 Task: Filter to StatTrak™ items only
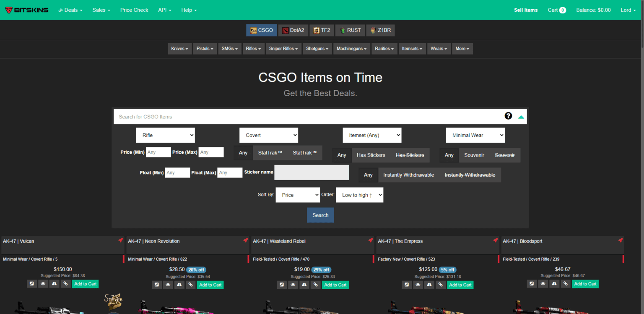pyautogui.click(x=270, y=153)
